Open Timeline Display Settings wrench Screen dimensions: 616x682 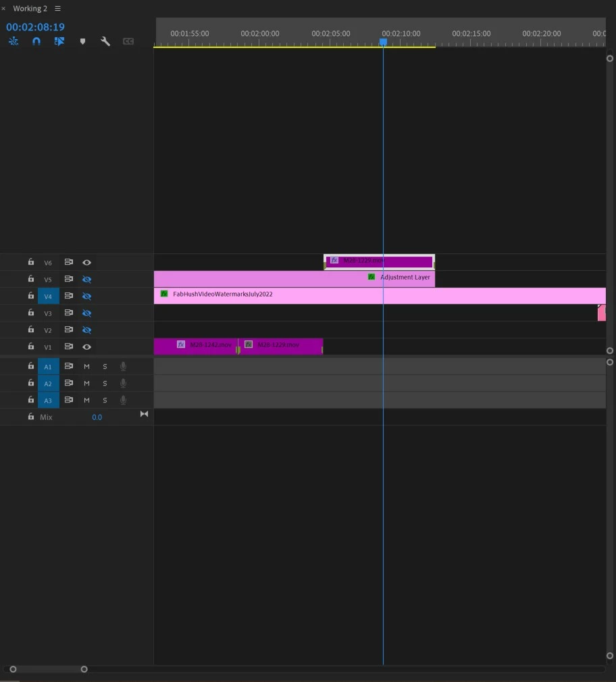click(x=105, y=41)
